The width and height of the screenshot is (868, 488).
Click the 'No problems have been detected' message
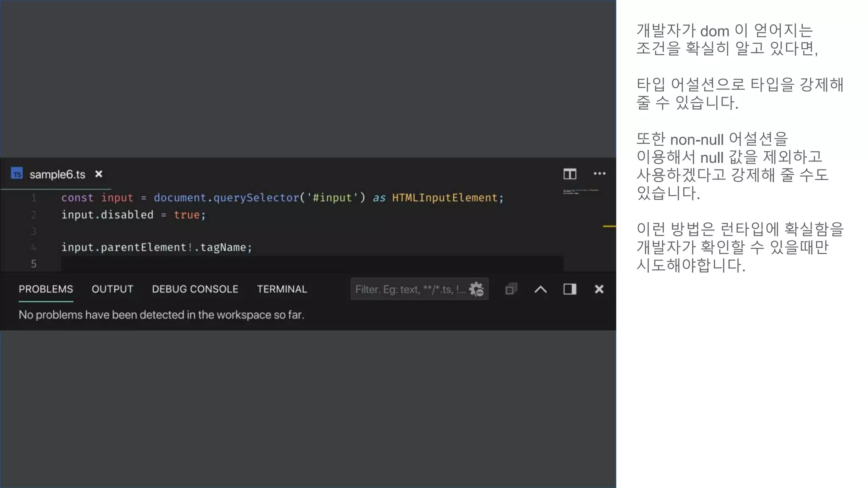point(161,315)
